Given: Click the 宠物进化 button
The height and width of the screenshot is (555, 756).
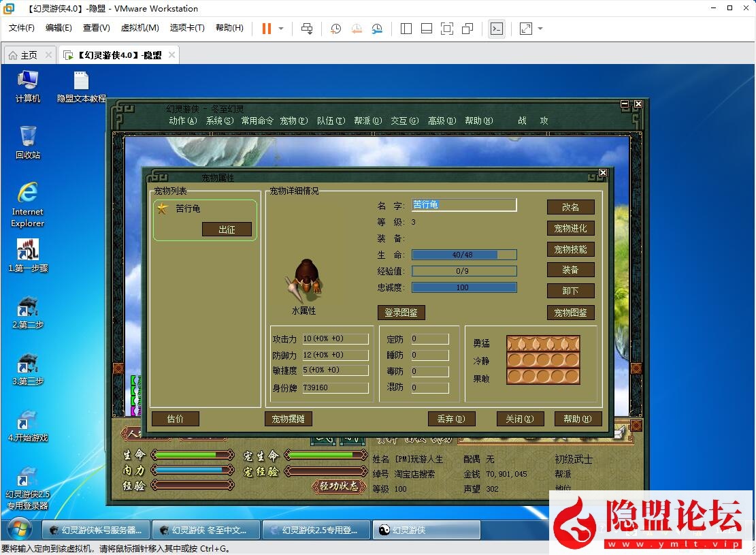Looking at the screenshot, I should click(x=571, y=227).
